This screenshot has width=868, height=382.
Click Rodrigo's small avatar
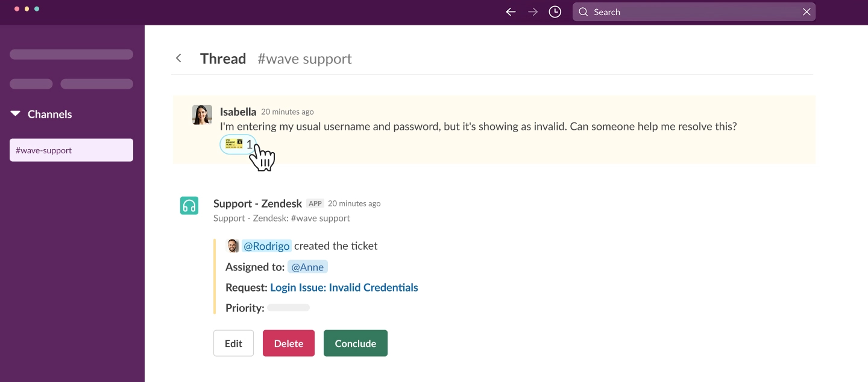(x=233, y=246)
